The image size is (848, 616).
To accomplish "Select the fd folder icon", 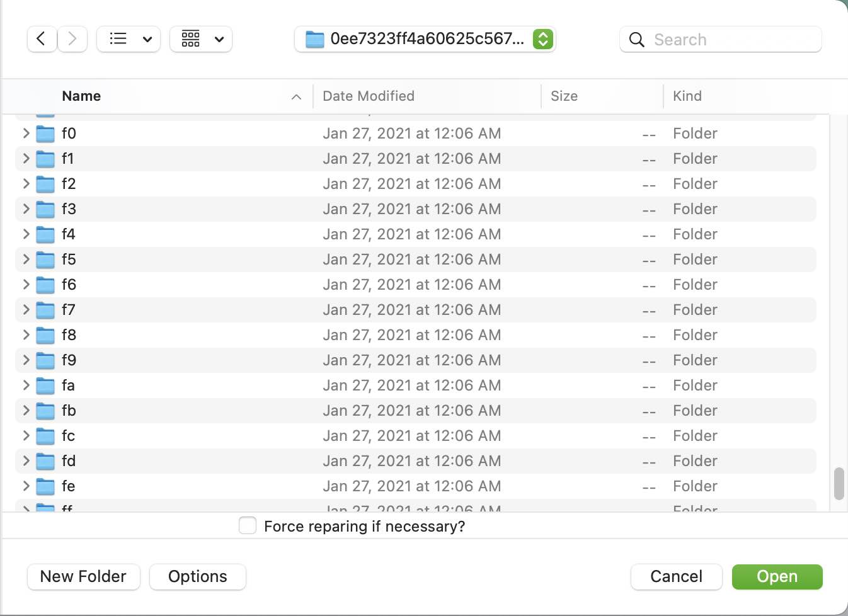I will coord(45,461).
